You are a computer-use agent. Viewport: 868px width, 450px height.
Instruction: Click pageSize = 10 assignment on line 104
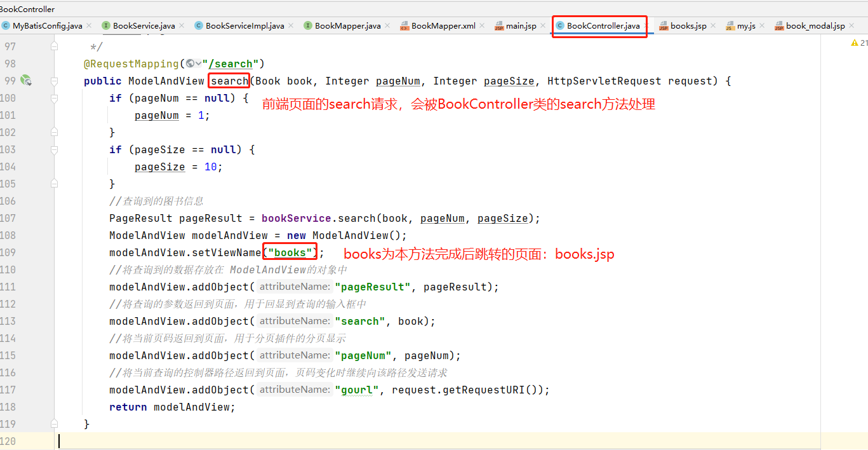pyautogui.click(x=178, y=167)
